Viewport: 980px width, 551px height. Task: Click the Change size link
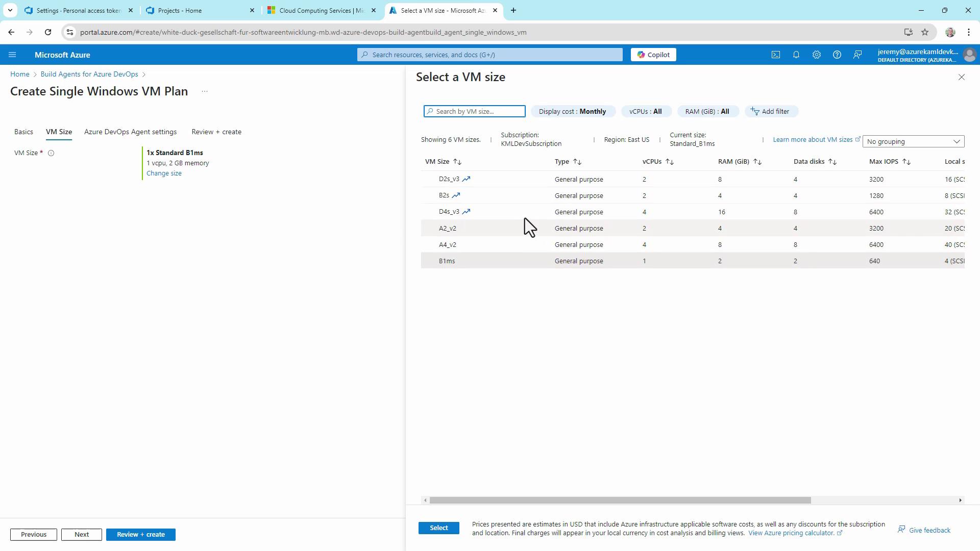click(x=164, y=173)
